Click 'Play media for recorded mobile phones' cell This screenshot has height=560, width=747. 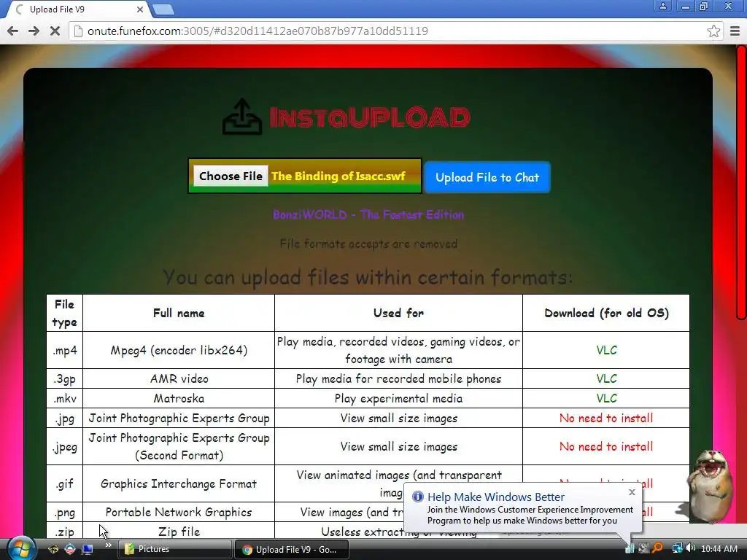click(398, 379)
